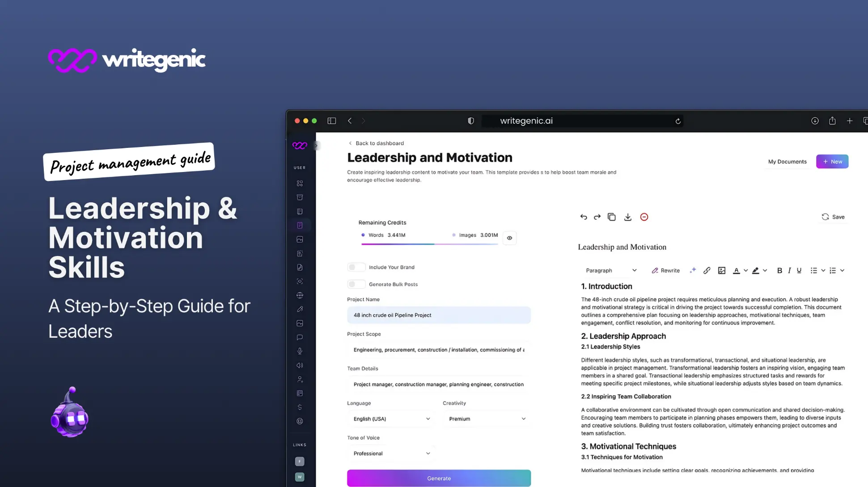Viewport: 868px width, 487px height.
Task: Expand the Tone of Voice dropdown
Action: tap(390, 453)
